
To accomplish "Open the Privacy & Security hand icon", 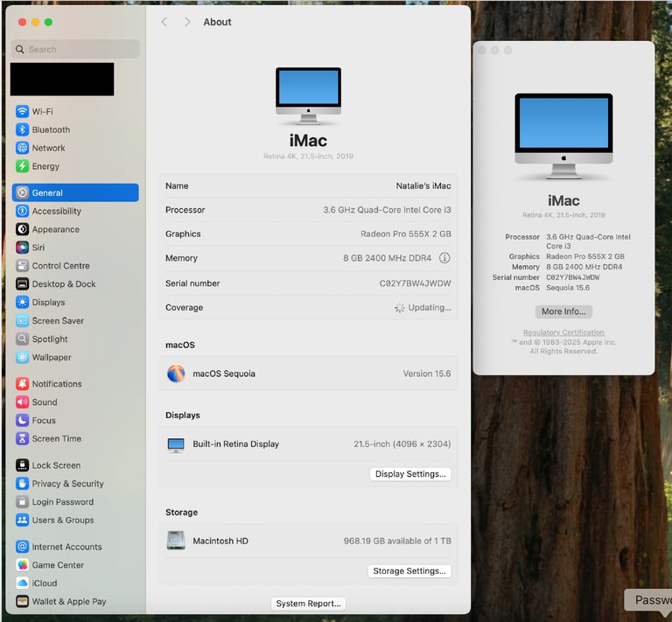I will point(22,483).
